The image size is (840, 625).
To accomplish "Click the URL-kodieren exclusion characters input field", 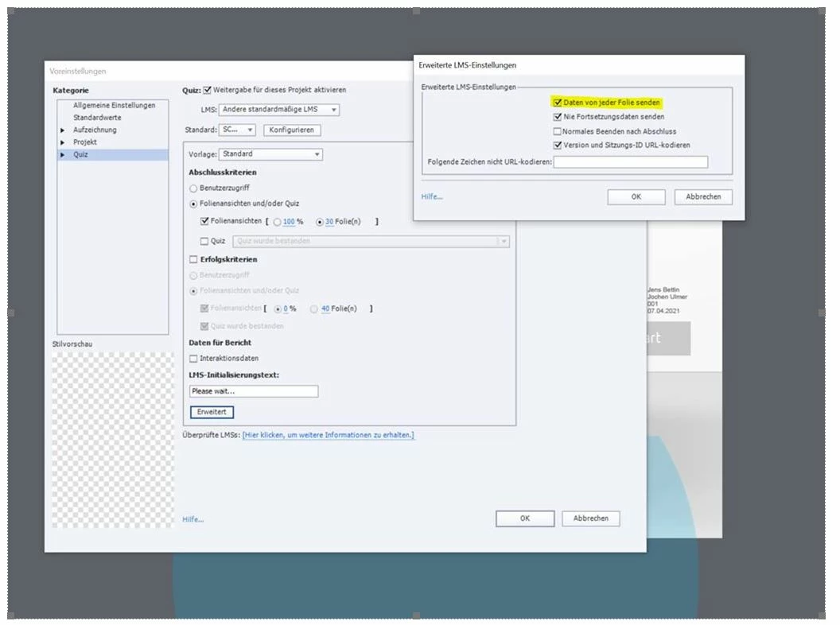I will coord(631,161).
